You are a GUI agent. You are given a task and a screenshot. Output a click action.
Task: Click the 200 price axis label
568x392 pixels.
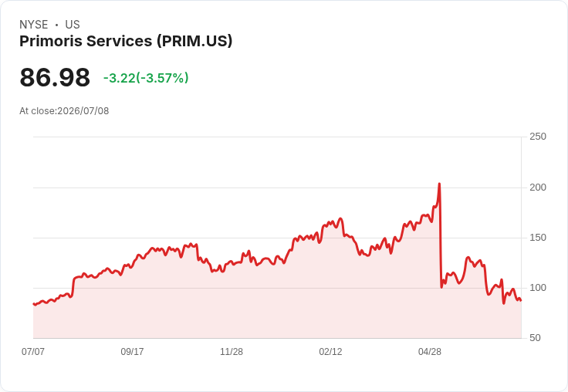[538, 188]
